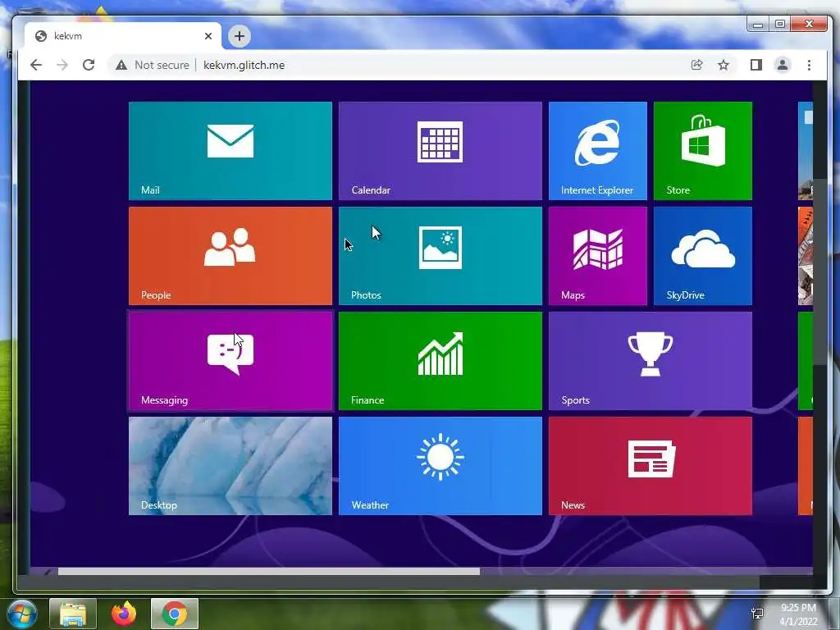Open Chrome's three-dot menu
840x630 pixels.
[x=809, y=65]
